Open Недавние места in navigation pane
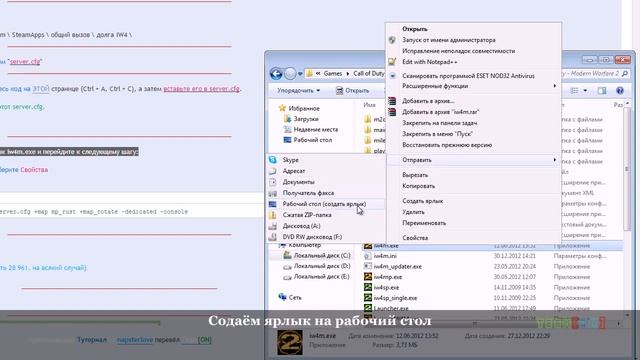The width and height of the screenshot is (640, 360). click(x=311, y=129)
